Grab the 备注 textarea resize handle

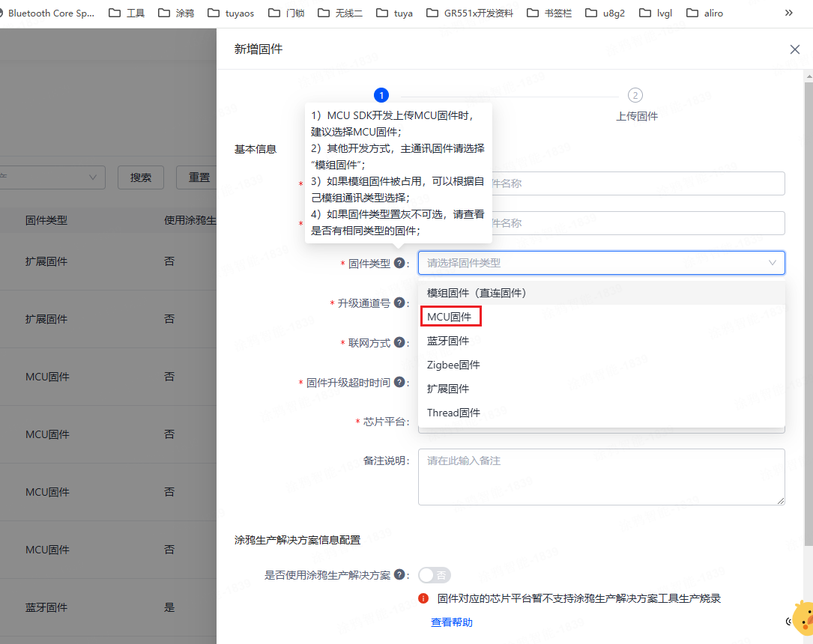click(781, 500)
